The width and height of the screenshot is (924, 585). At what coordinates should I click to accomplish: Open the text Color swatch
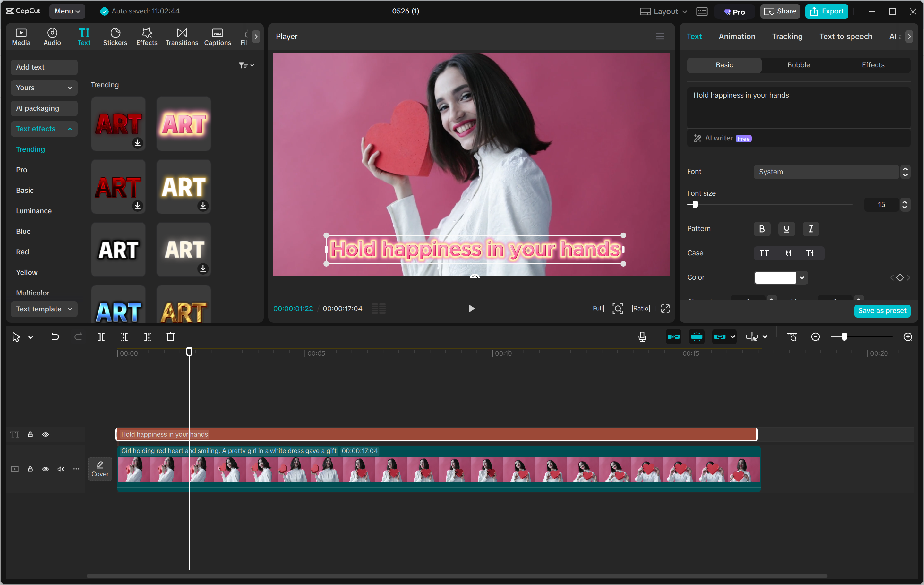[x=776, y=277]
